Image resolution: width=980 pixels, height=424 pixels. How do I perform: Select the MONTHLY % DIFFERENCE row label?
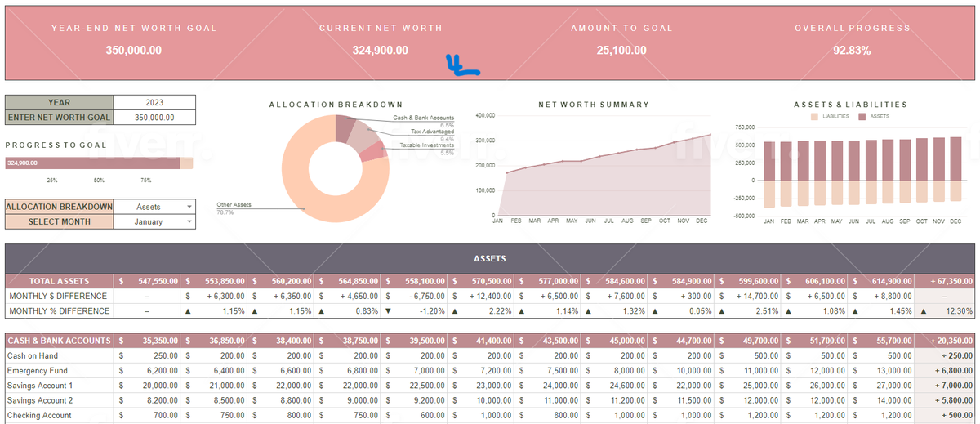coord(59,311)
